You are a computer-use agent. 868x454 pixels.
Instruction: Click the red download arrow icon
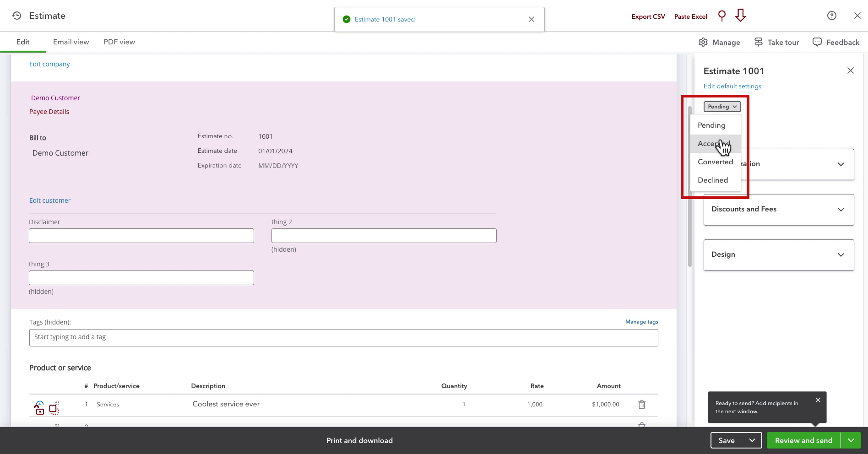tap(740, 16)
